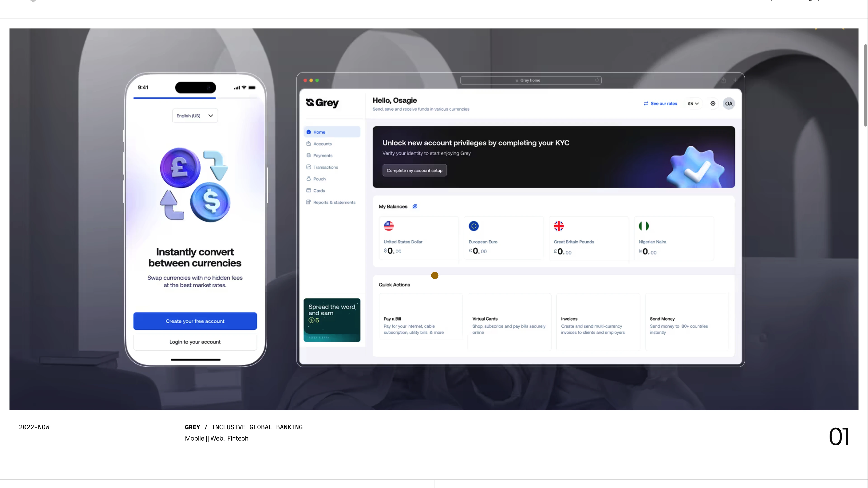Click the UK flag icon

click(x=559, y=226)
